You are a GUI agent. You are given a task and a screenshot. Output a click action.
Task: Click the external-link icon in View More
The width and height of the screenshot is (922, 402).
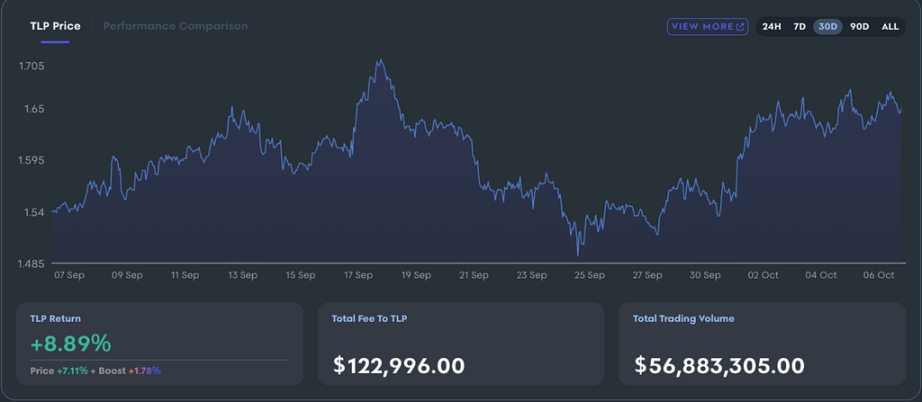[740, 27]
